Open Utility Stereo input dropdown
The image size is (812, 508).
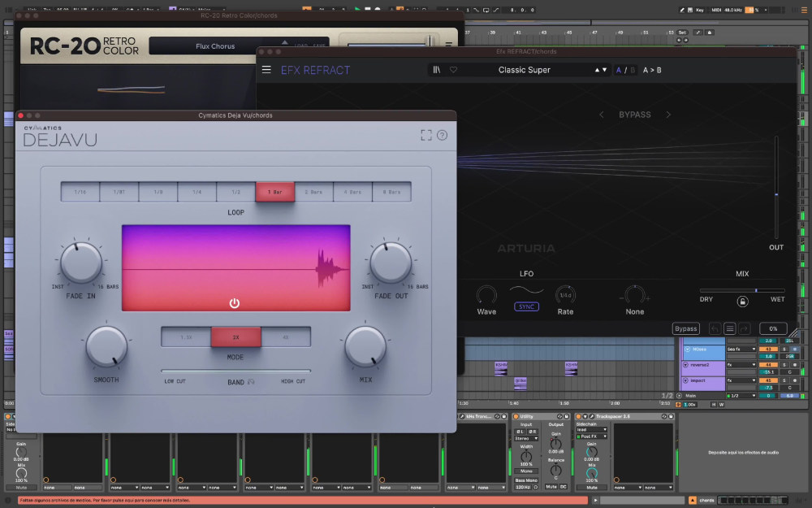(x=526, y=439)
